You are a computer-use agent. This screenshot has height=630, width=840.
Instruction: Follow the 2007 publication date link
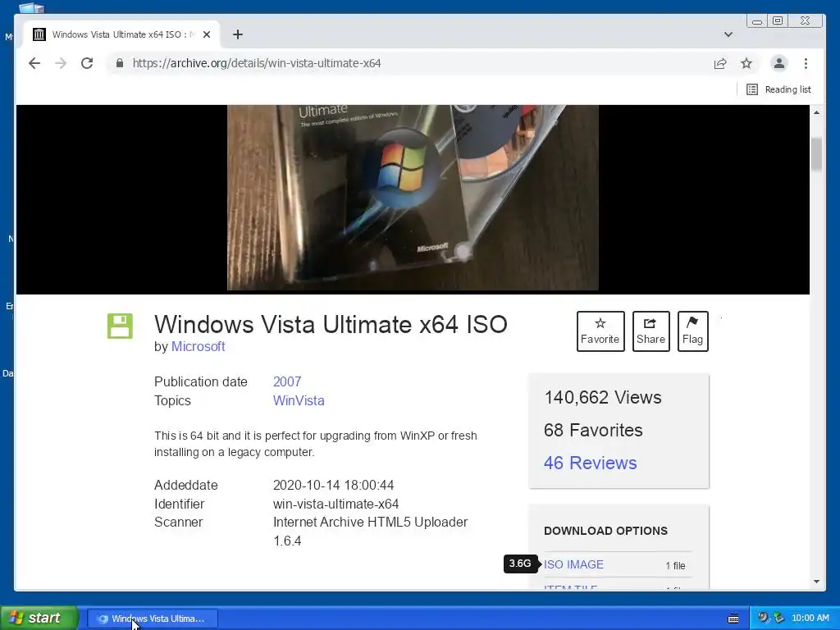point(287,381)
